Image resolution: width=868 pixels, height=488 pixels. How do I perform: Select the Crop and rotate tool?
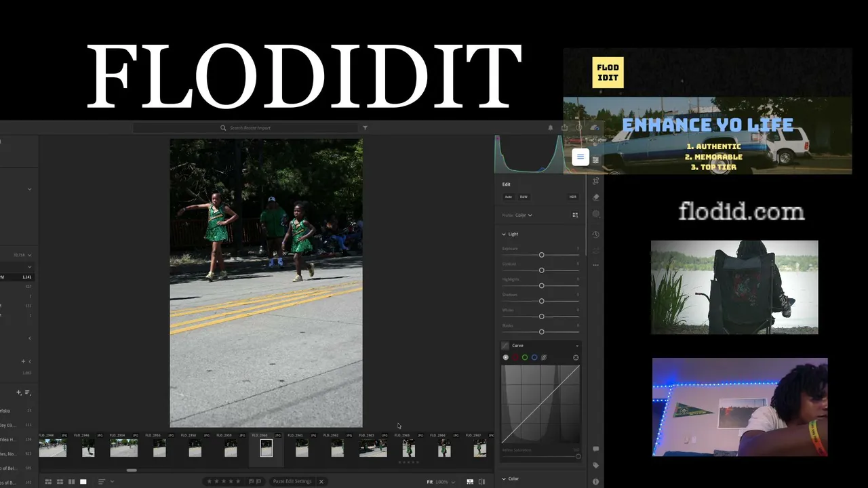[595, 181]
